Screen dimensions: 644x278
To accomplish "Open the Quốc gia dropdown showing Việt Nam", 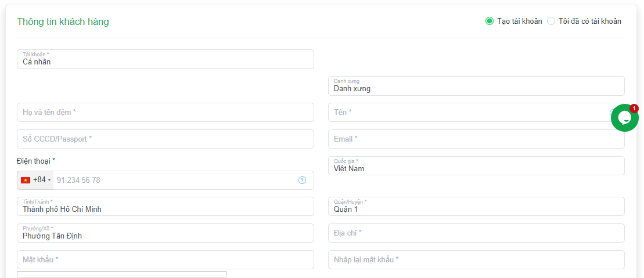I will (476, 166).
